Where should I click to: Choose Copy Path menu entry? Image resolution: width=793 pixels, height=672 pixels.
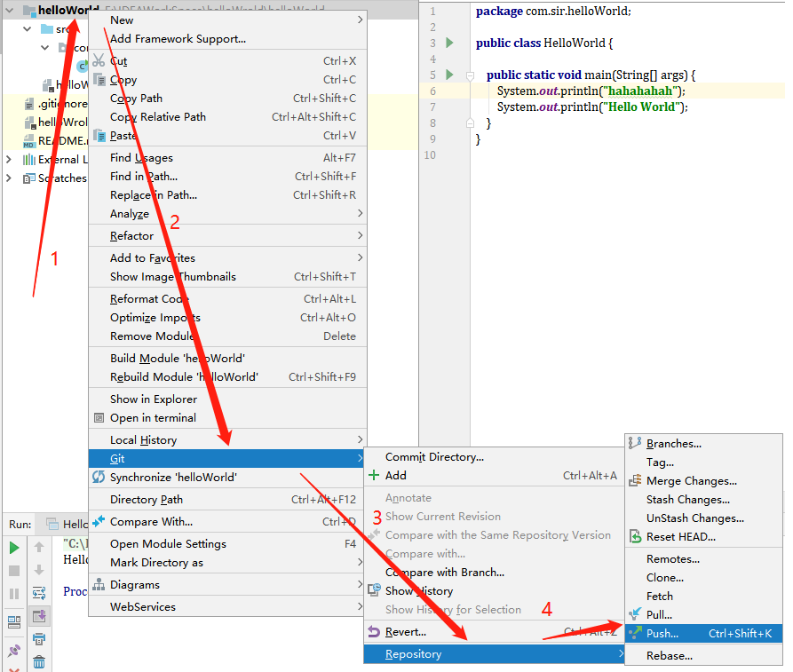227,99
